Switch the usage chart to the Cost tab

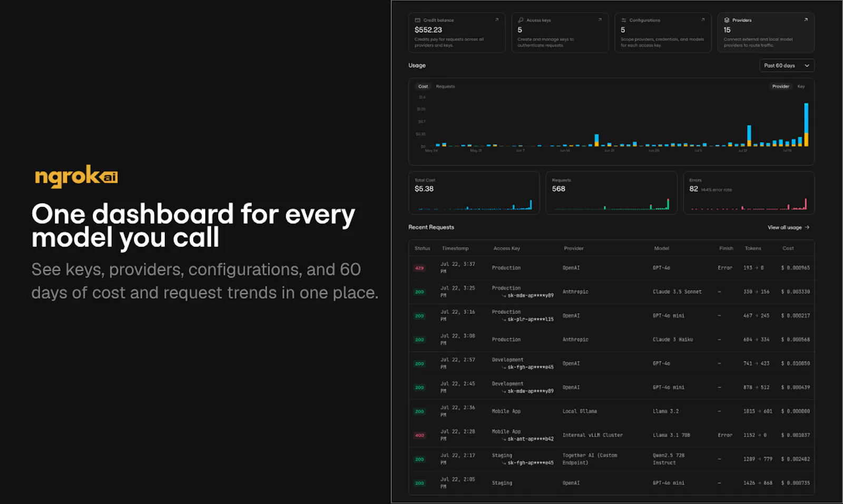(423, 86)
